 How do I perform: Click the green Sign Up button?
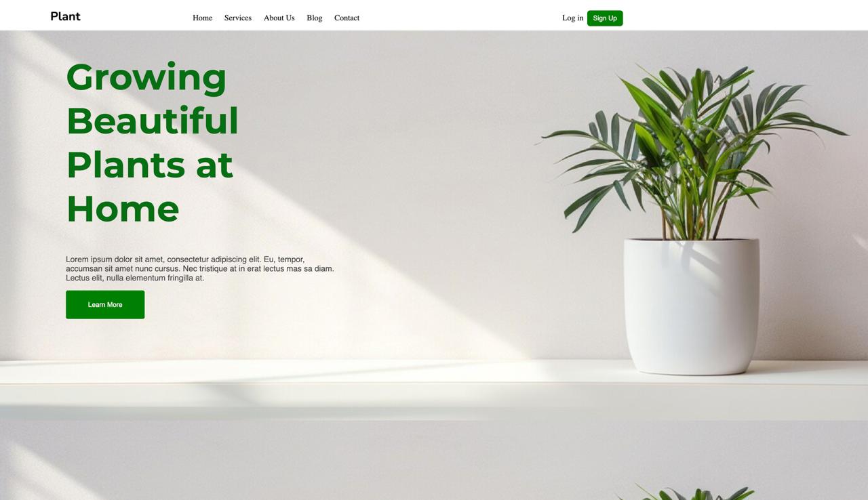(x=605, y=18)
